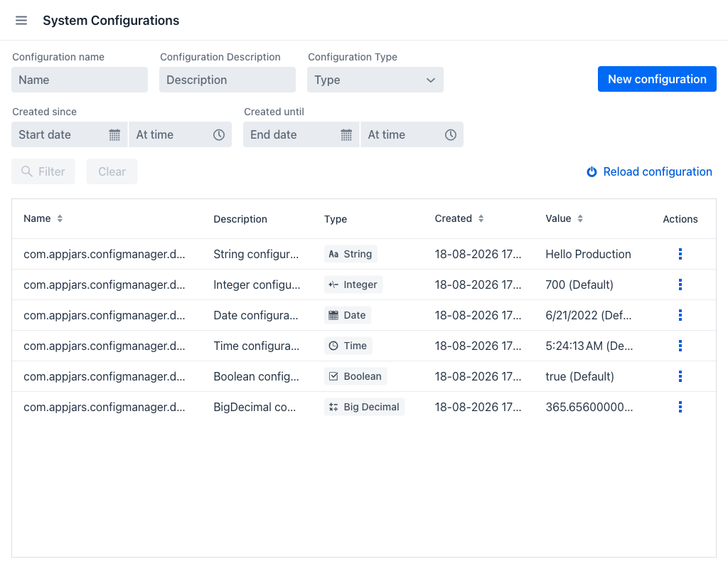Open actions menu for BigDecimal configuration row
The height and width of the screenshot is (569, 728).
[680, 408]
